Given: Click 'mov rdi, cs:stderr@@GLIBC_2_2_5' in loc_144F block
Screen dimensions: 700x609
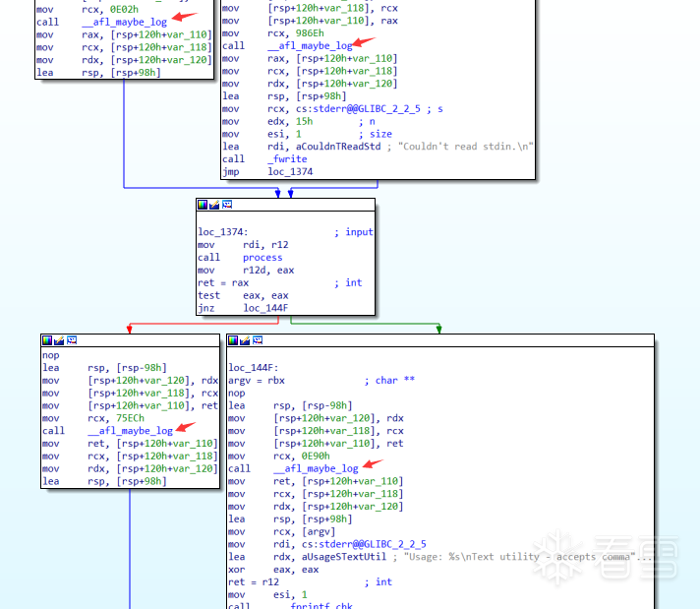Looking at the screenshot, I should tap(327, 544).
